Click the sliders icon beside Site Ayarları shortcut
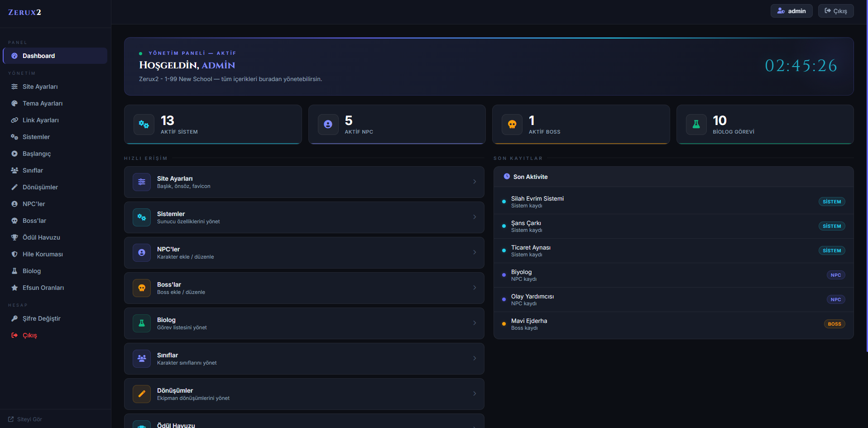The image size is (868, 428). [x=142, y=182]
